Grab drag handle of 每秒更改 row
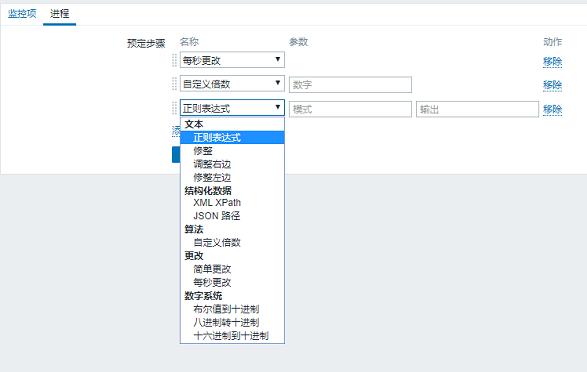Screen dimensions: 587x372 (174, 60)
